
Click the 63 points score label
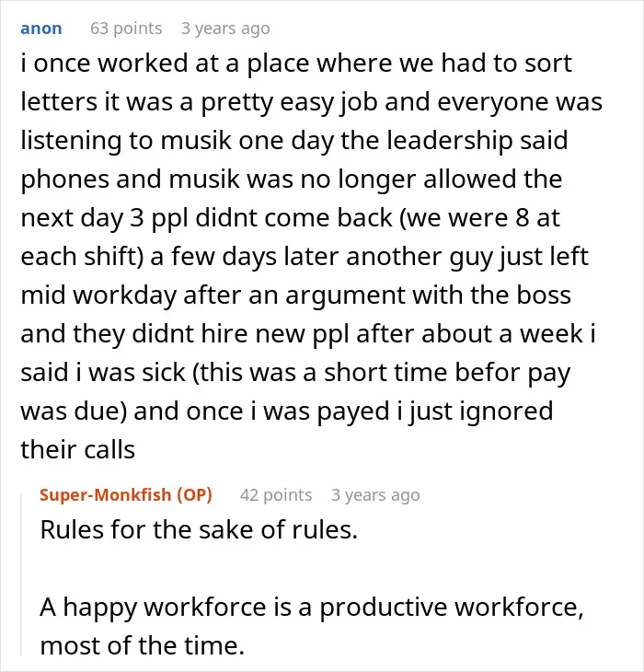(x=126, y=29)
